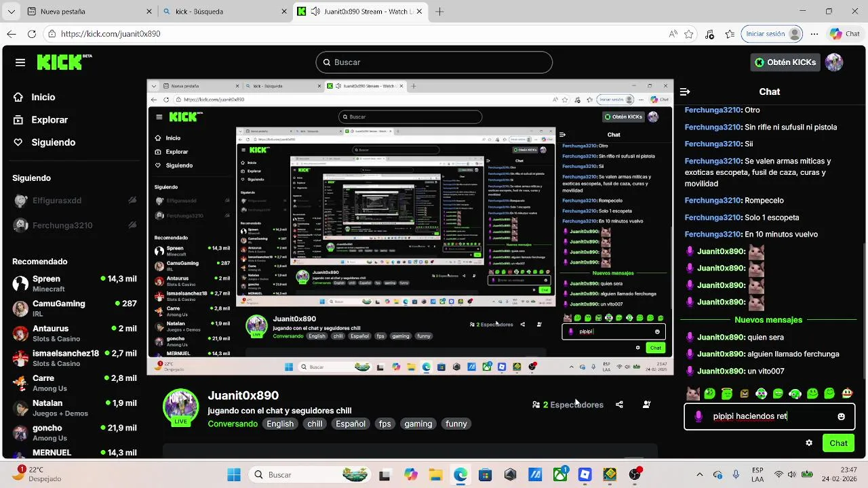The width and height of the screenshot is (868, 488).
Task: Open File Explorer from taskbar
Action: (435, 474)
